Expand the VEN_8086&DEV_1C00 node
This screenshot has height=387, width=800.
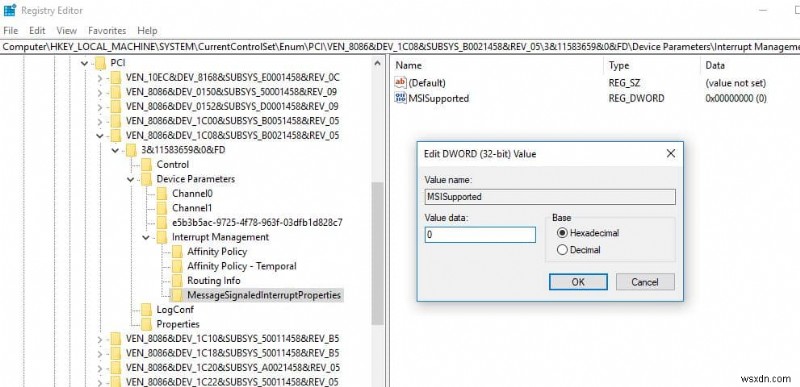click(100, 121)
